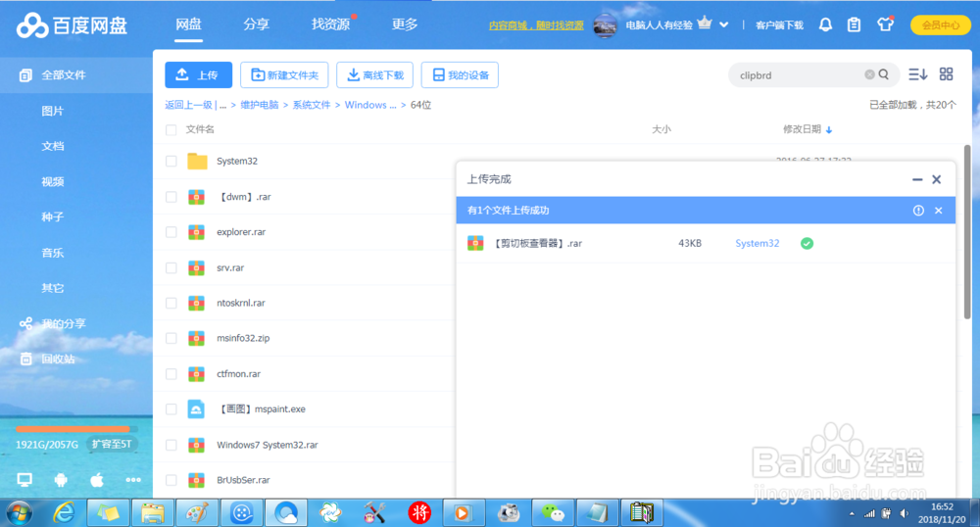Check the explorer.rar checkbox
The width and height of the screenshot is (980, 527).
point(171,232)
